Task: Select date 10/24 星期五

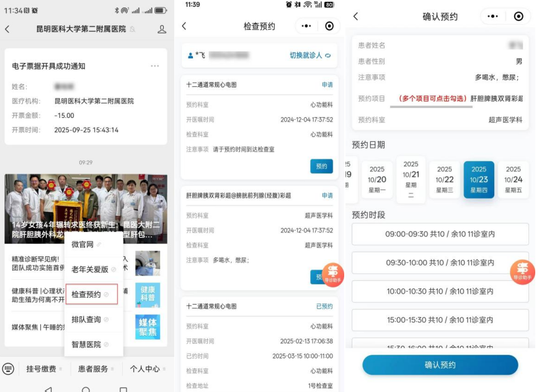Action: (x=513, y=179)
